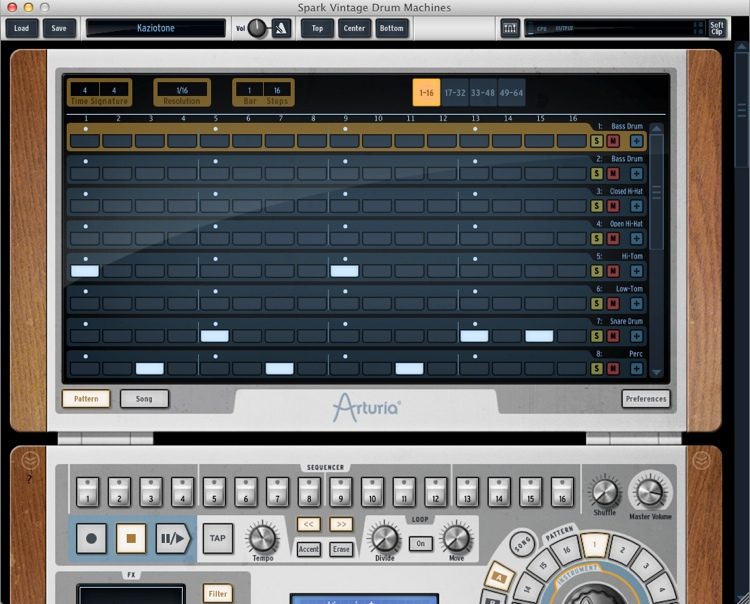This screenshot has height=604, width=750.
Task: Shift pattern left with << button
Action: [x=309, y=524]
